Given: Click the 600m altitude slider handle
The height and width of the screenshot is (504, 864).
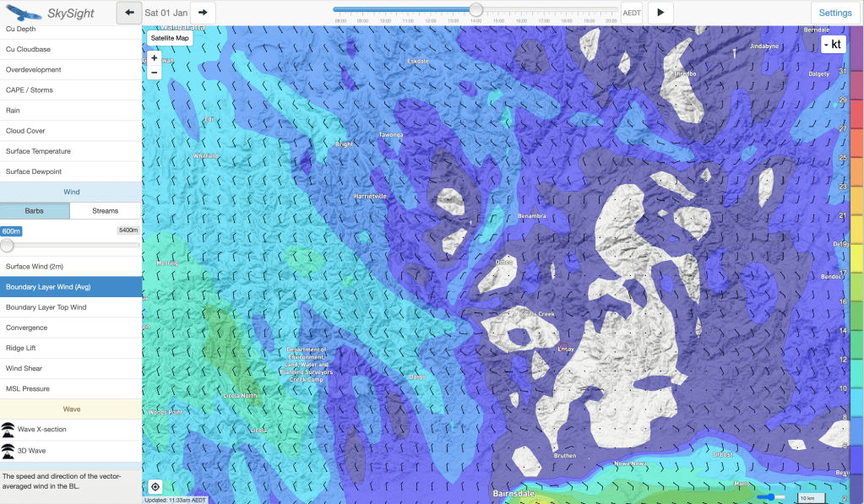Looking at the screenshot, I should coord(7,246).
